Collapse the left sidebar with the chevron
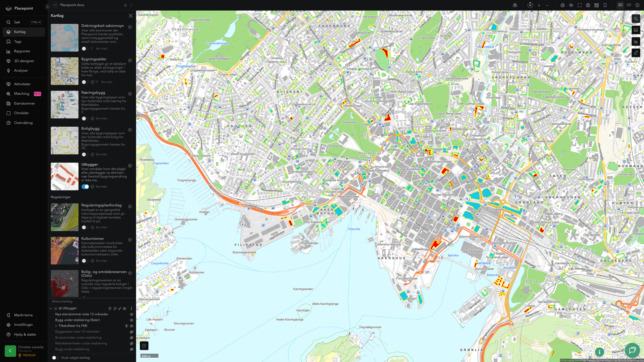 click(48, 7)
